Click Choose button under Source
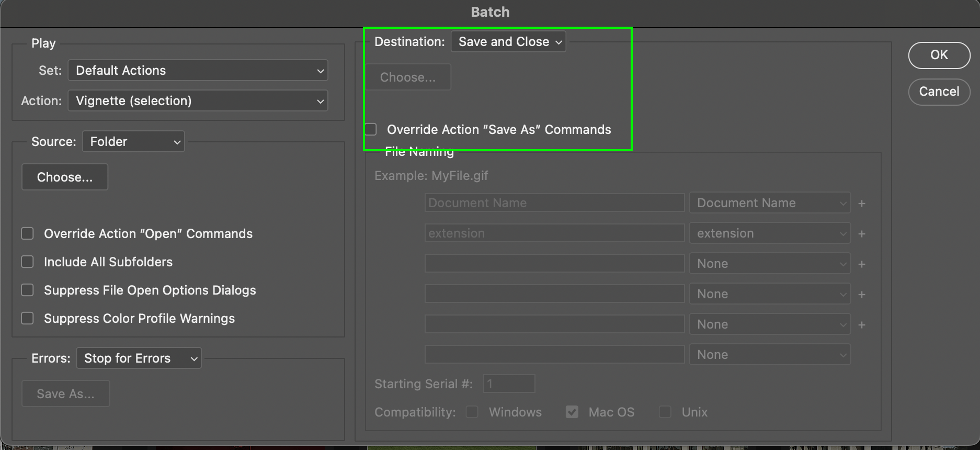The height and width of the screenshot is (450, 980). tap(65, 177)
